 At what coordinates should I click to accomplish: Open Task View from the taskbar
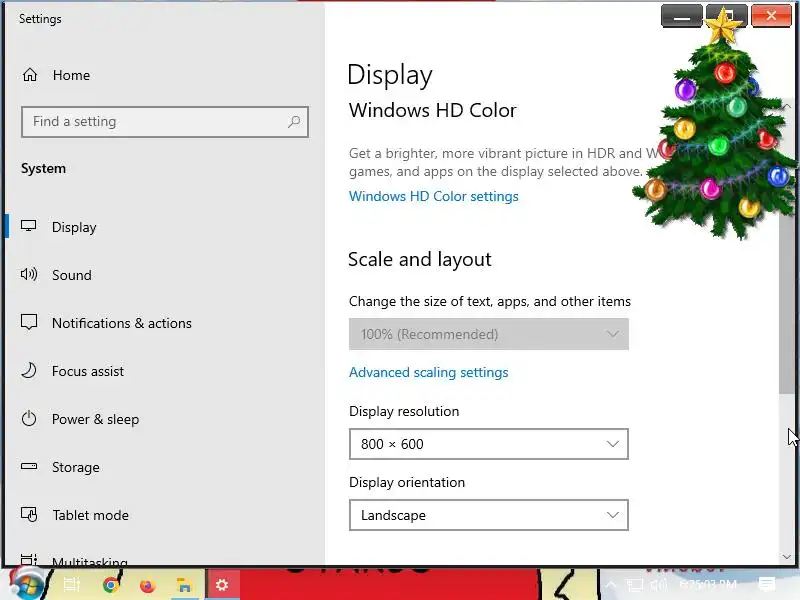pos(71,585)
